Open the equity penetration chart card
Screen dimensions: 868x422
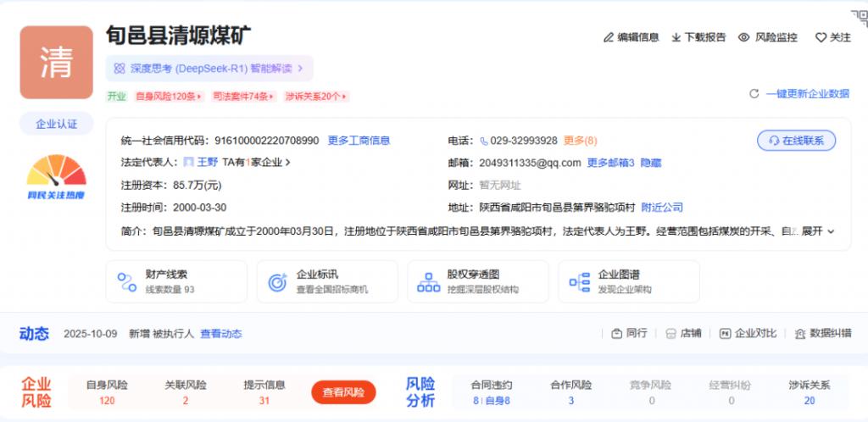(478, 281)
